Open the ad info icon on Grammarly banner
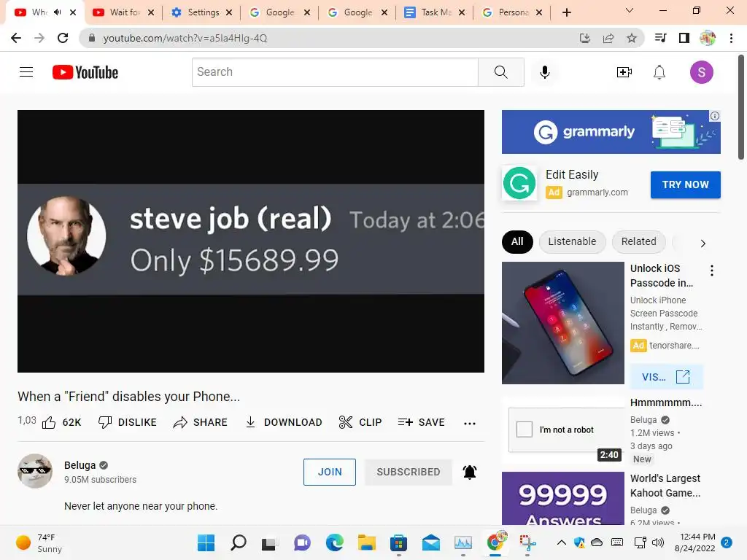Viewport: 747px width, 560px height. point(715,116)
